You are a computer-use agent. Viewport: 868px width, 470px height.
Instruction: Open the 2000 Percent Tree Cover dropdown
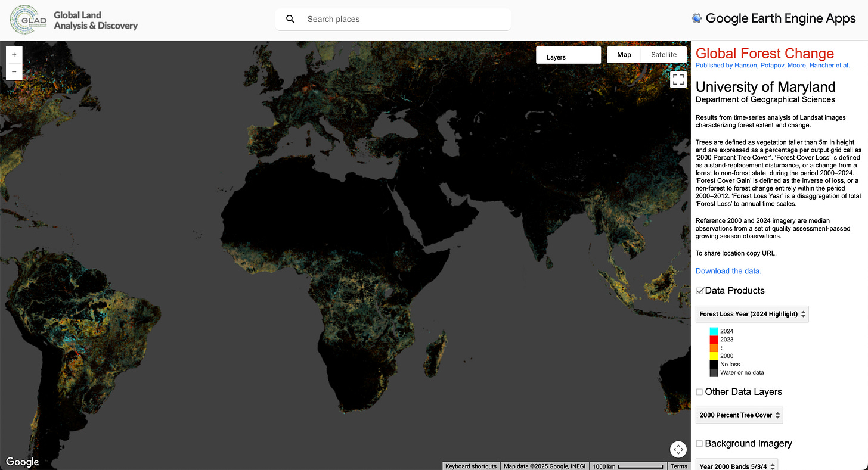tap(739, 415)
